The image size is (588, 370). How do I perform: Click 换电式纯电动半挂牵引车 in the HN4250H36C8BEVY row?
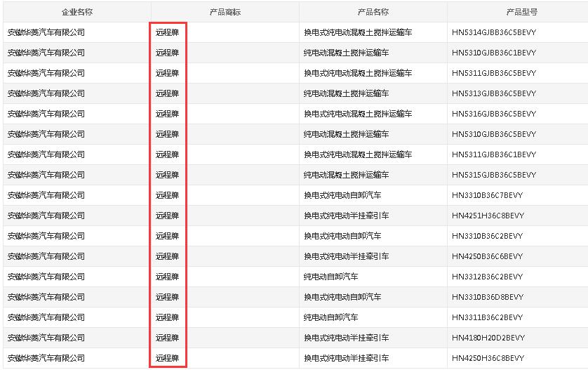coord(346,358)
